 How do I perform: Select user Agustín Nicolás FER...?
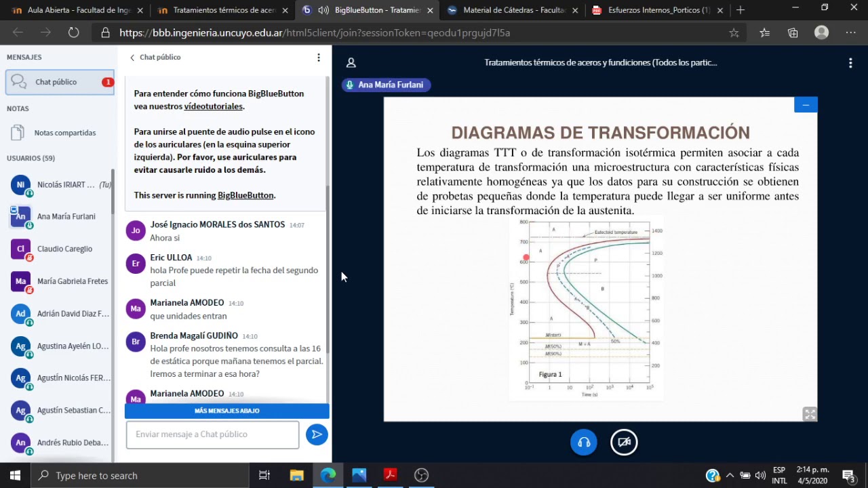pos(60,378)
